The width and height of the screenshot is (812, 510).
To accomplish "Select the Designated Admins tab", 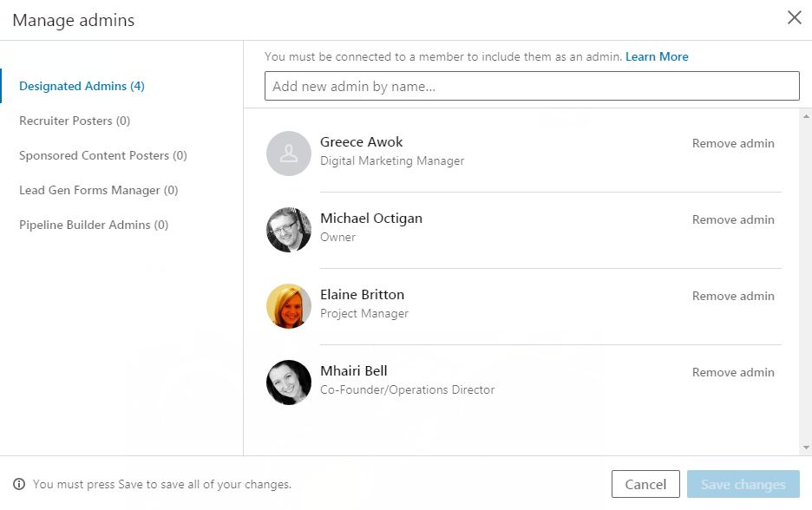I will 82,86.
